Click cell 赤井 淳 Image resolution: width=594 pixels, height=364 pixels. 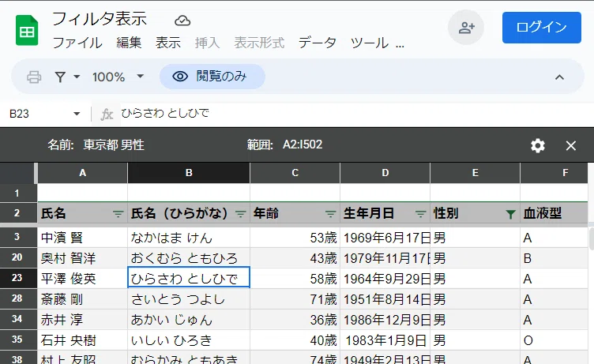(x=83, y=319)
